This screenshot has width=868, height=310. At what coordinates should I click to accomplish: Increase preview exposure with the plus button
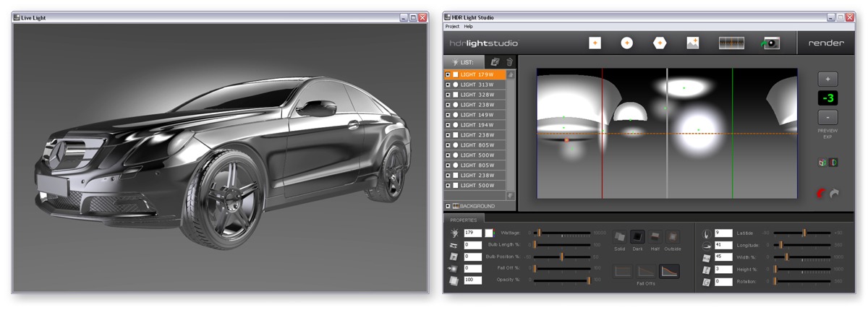point(827,79)
